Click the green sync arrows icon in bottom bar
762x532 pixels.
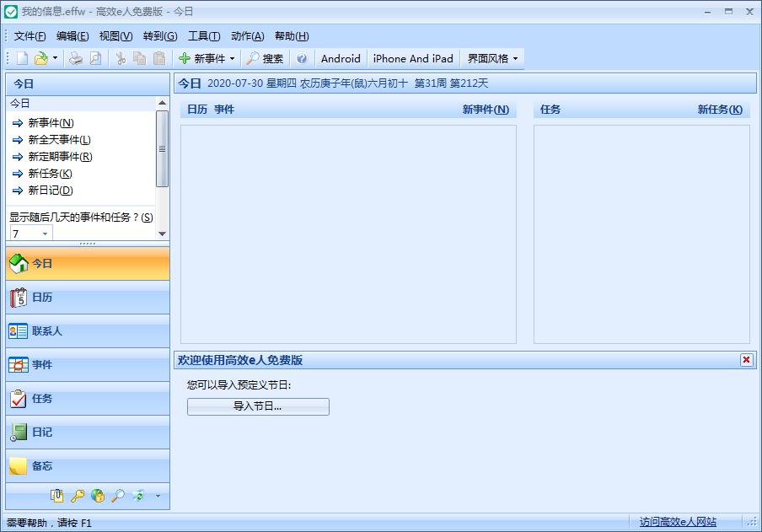point(138,496)
